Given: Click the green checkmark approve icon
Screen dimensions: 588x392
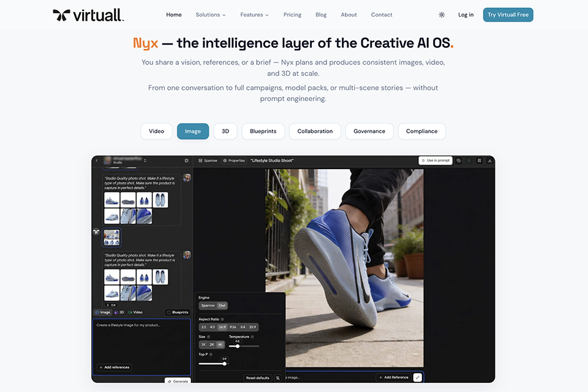Looking at the screenshot, I should coord(469,160).
